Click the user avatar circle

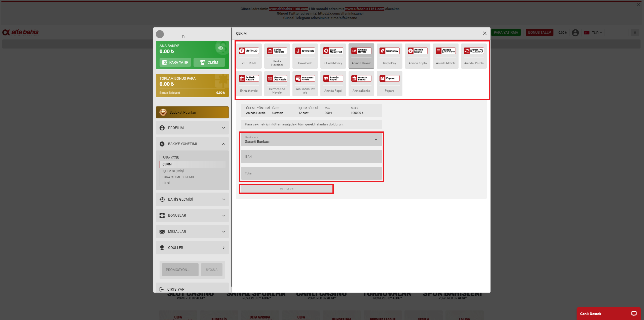[x=160, y=34]
